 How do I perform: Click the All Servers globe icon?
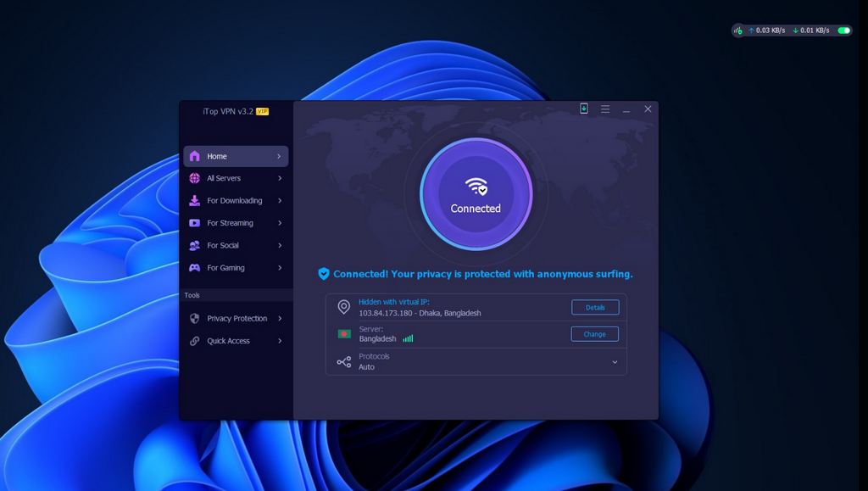pos(194,178)
